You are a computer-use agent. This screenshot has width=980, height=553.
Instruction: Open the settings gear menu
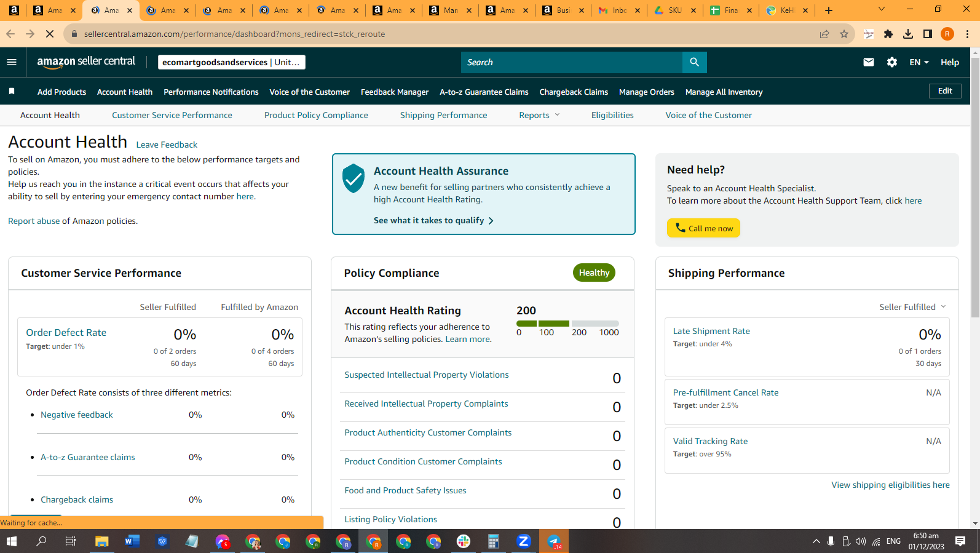[892, 62]
